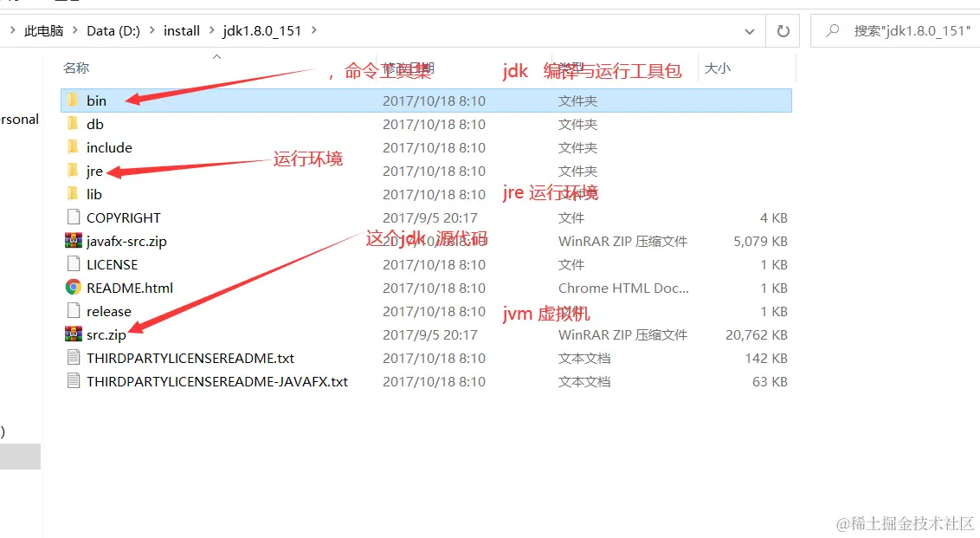This screenshot has width=980, height=538.
Task: Select the bin folder icon
Action: [73, 100]
